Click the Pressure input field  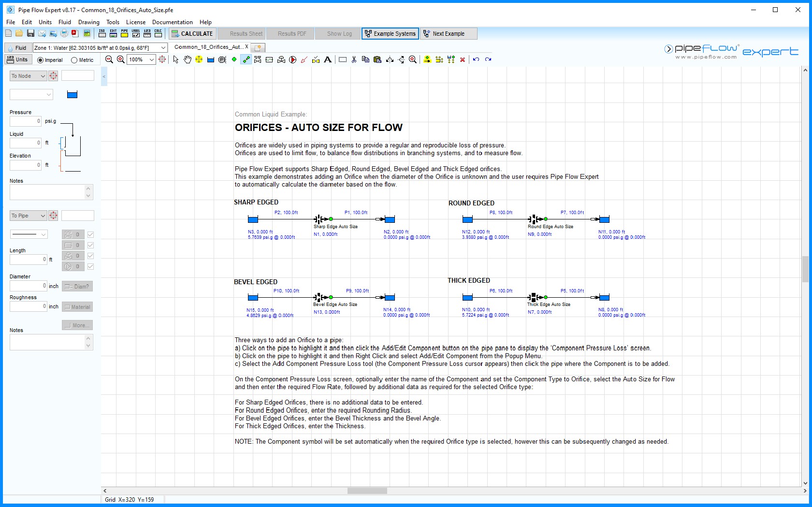[x=26, y=121]
